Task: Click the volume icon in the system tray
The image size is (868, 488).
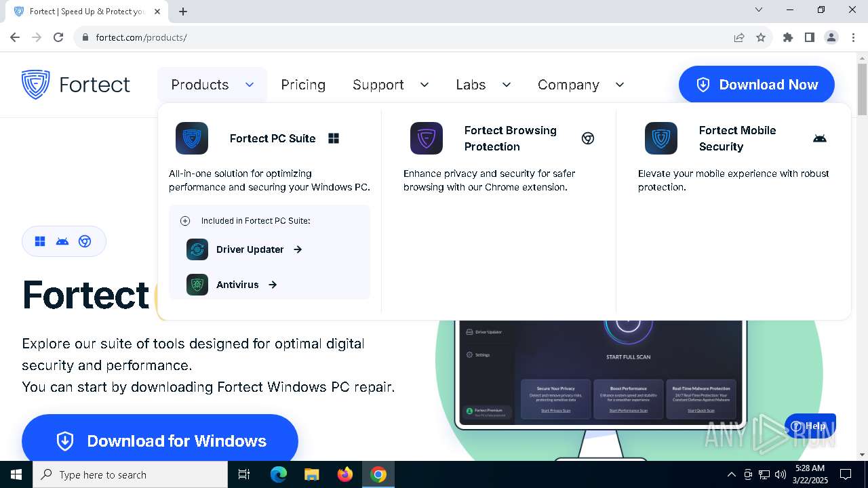Action: click(x=780, y=474)
